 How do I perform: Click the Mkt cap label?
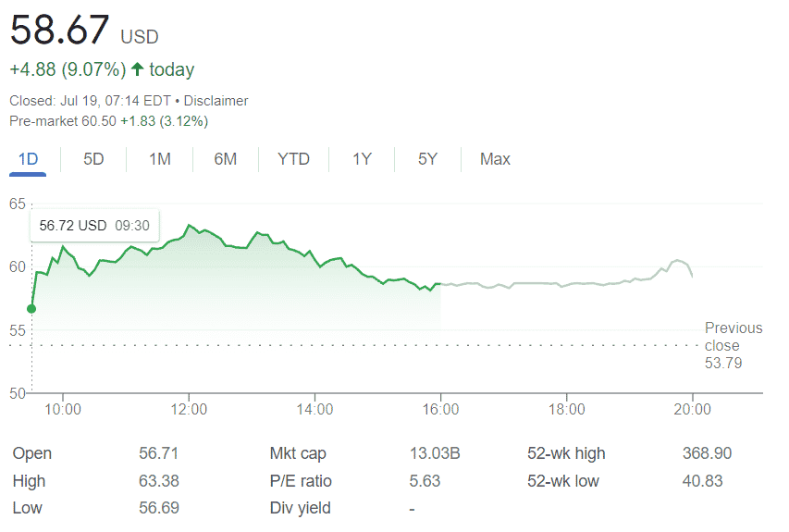pyautogui.click(x=298, y=453)
